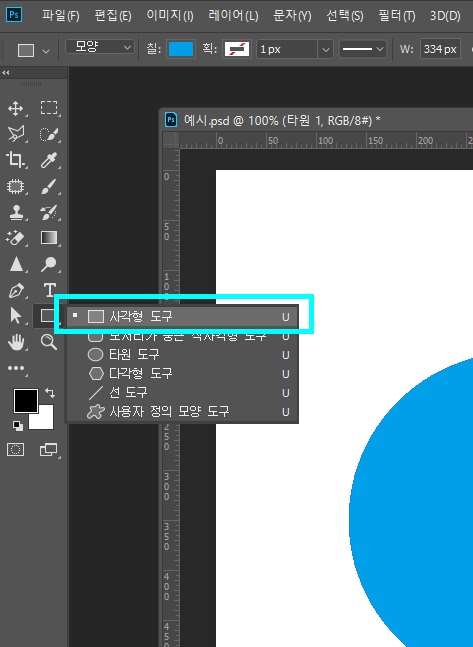Image resolution: width=473 pixels, height=647 pixels.
Task: Open the 파일(F) menu
Action: [x=61, y=16]
